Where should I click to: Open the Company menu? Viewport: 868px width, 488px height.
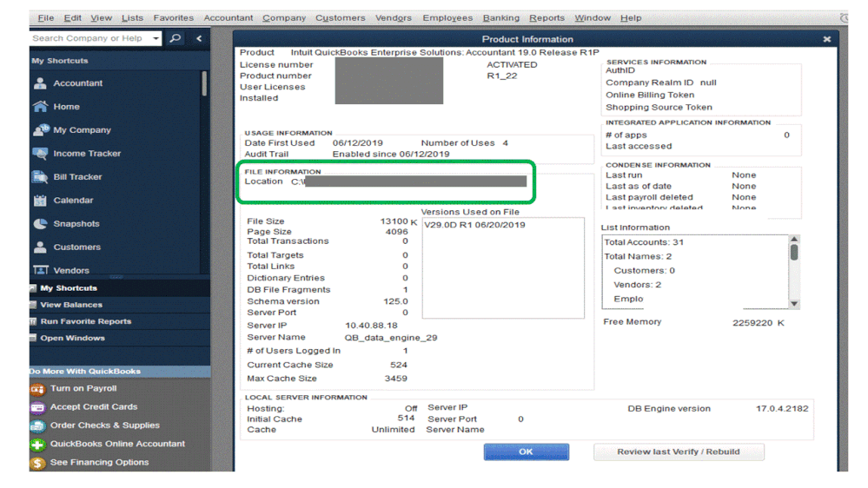(x=284, y=17)
